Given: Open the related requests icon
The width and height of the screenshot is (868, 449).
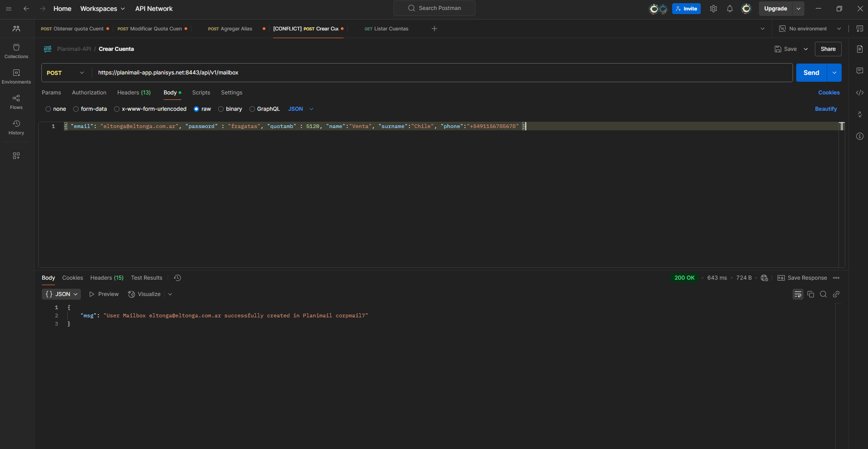Looking at the screenshot, I should (x=860, y=114).
